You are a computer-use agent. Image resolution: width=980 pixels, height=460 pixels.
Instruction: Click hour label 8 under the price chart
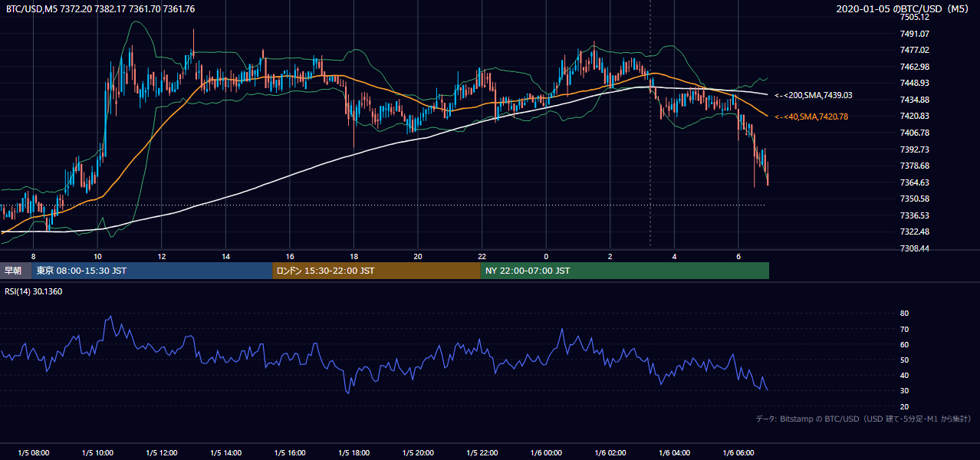click(x=33, y=255)
